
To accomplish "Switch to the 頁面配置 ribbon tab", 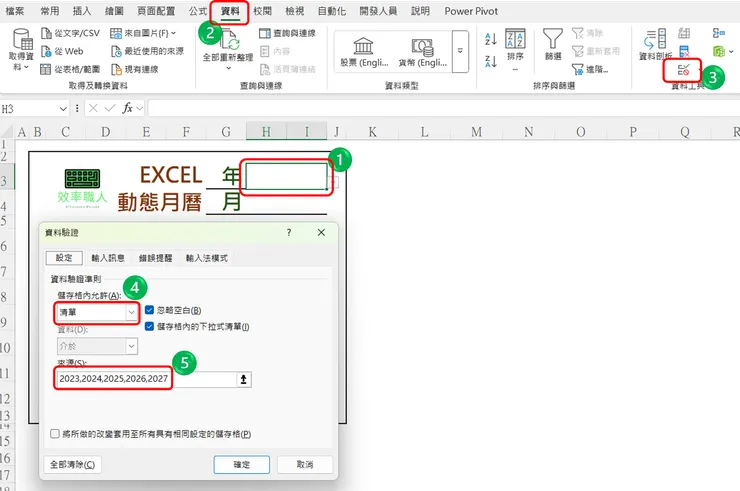I will coord(156,11).
